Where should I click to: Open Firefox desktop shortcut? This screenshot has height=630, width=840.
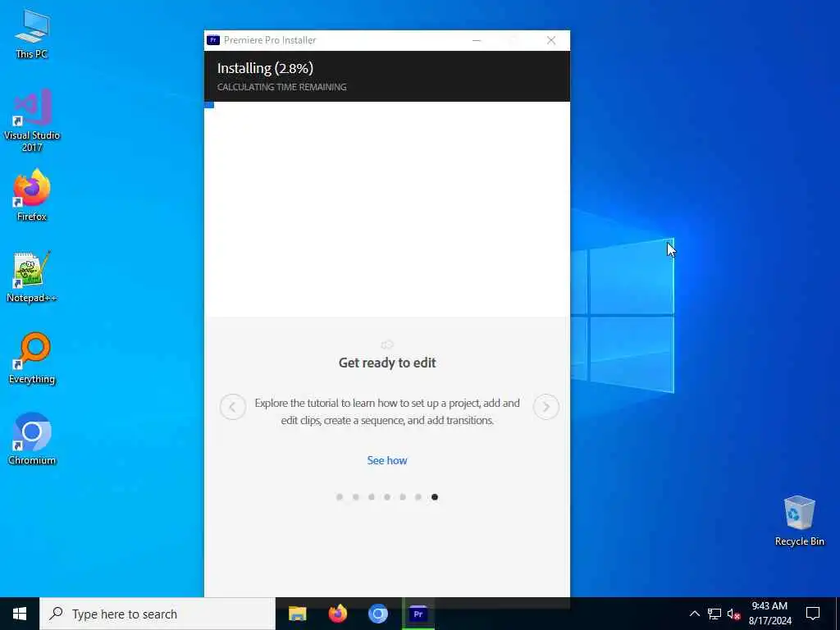point(32,195)
